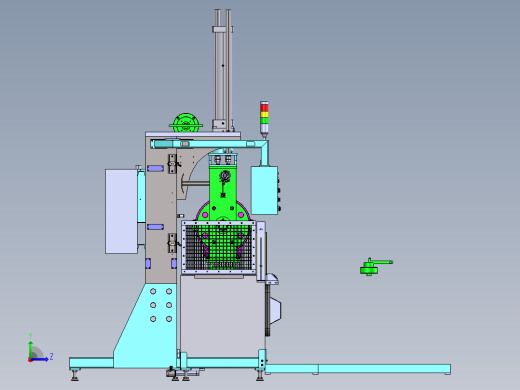
Task: Select the light lavender cabinet on the left
Action: (121, 211)
